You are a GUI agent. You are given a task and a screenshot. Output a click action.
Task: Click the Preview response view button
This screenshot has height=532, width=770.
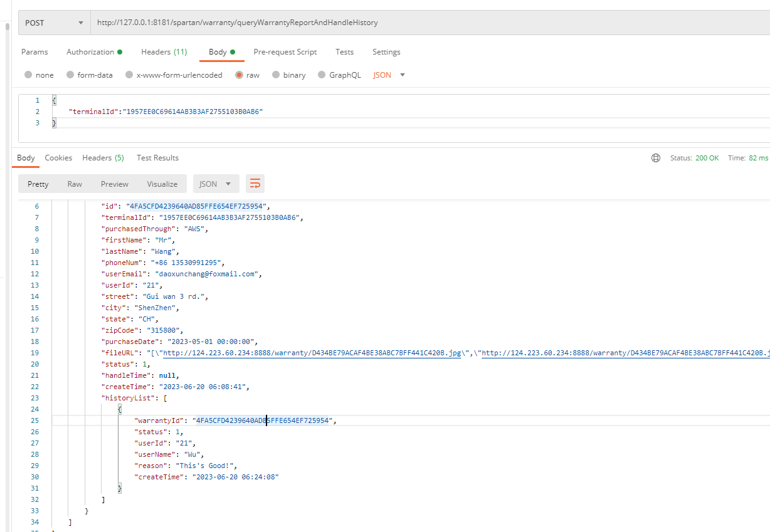115,184
